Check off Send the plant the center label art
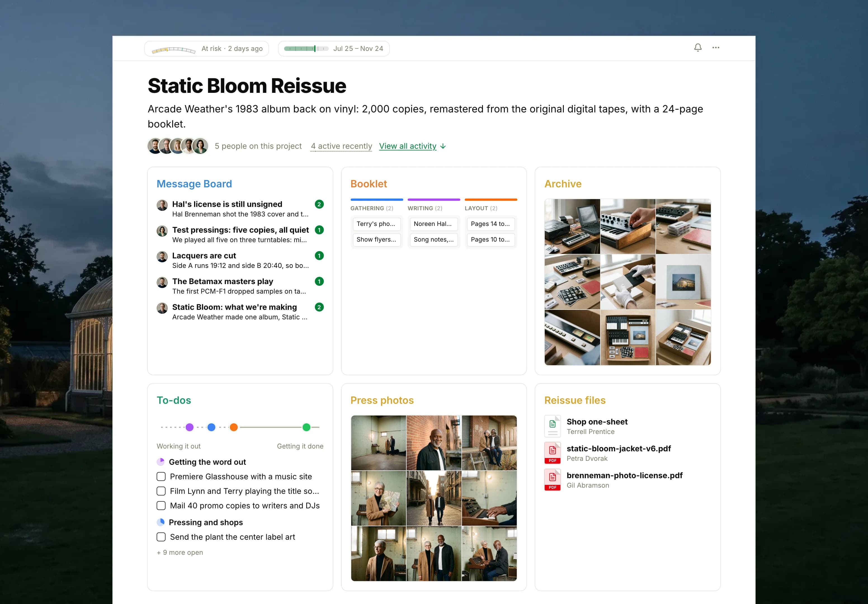The width and height of the screenshot is (868, 604). point(161,537)
